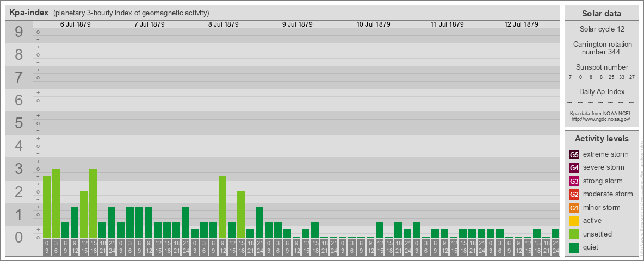Select the G2 moderate storm legend icon
Viewport: 644px width, 261px height.
point(574,194)
